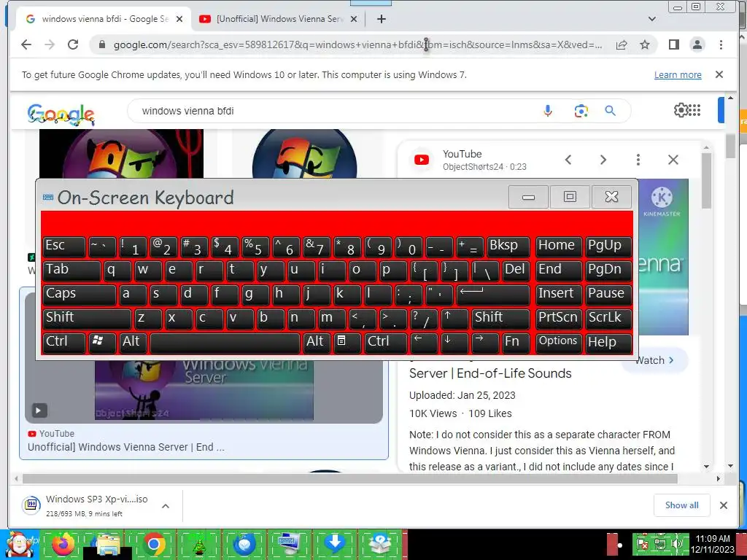Click the horizontal scrollbar at page bottom
Image resolution: width=747 pixels, height=560 pixels.
pyautogui.click(x=350, y=478)
